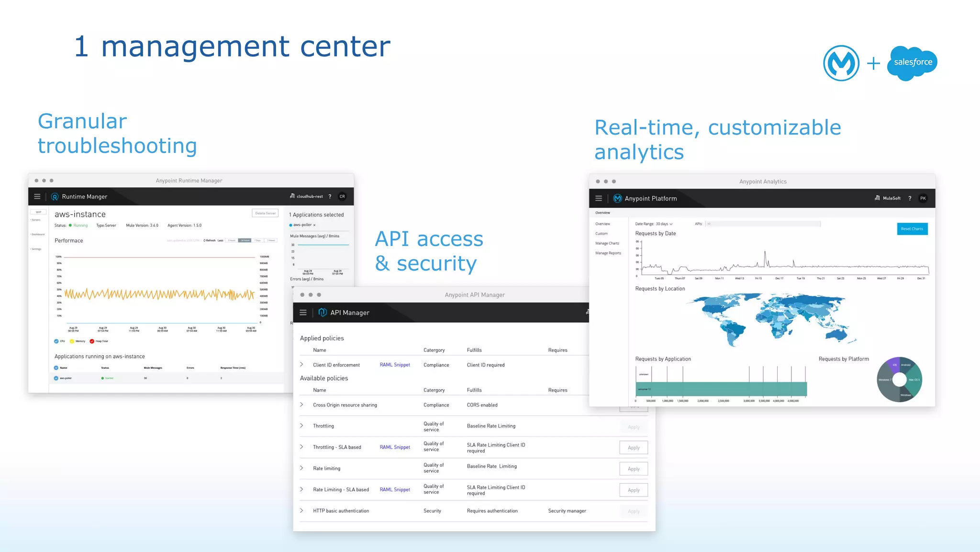The width and height of the screenshot is (980, 552).
Task: Click the MuleSoft logo in Anypoint Platform header
Action: (x=617, y=198)
